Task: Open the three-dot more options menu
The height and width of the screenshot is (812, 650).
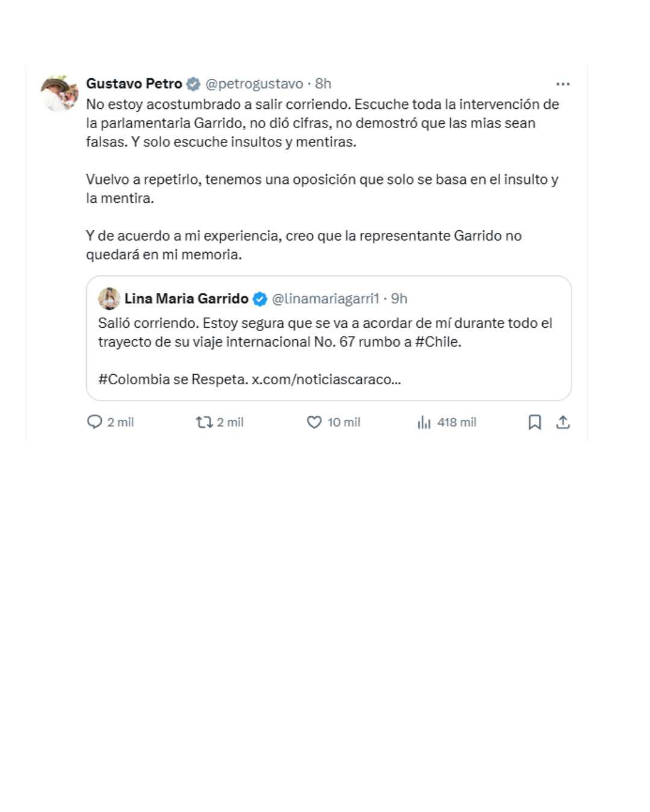Action: [x=563, y=84]
